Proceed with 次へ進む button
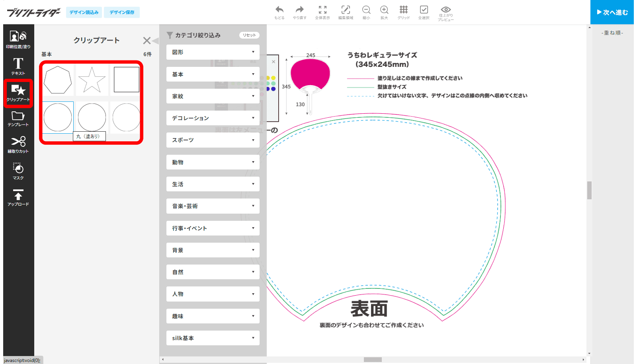This screenshot has width=637, height=364. [612, 12]
